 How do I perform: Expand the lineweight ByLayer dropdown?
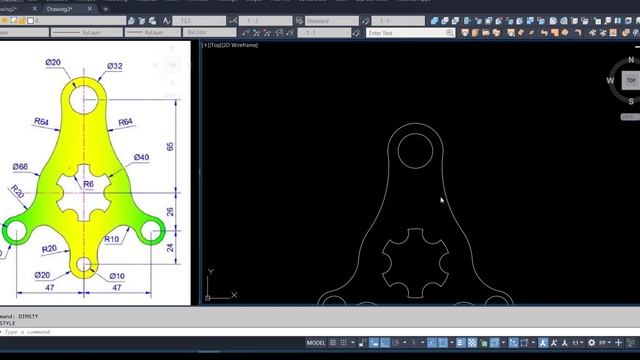pyautogui.click(x=153, y=32)
